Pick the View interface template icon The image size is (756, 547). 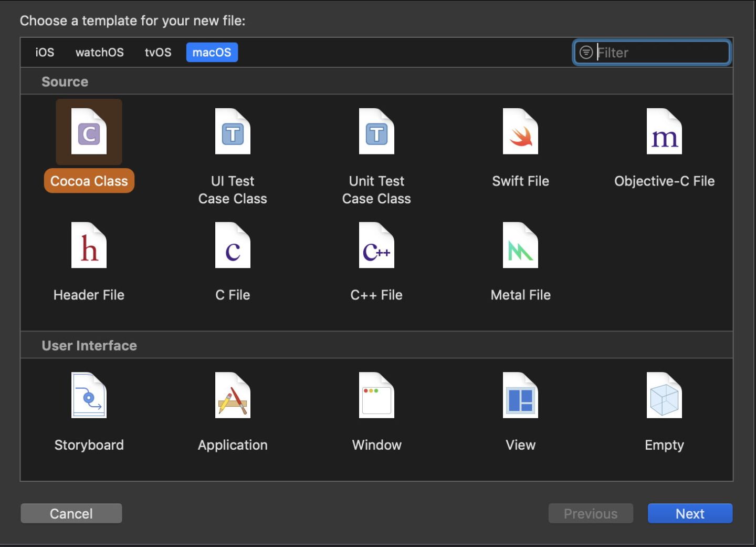tap(520, 395)
